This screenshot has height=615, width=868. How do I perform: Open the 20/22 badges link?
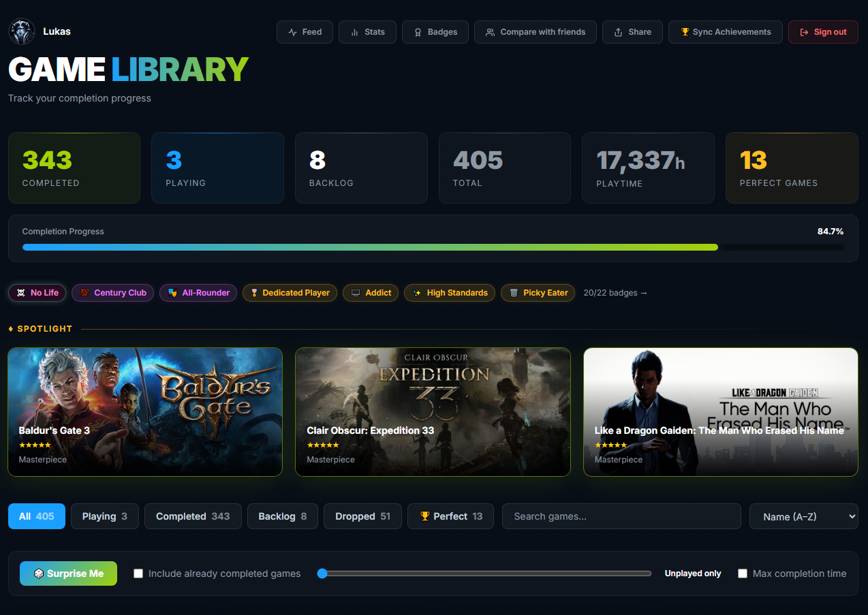tap(615, 293)
